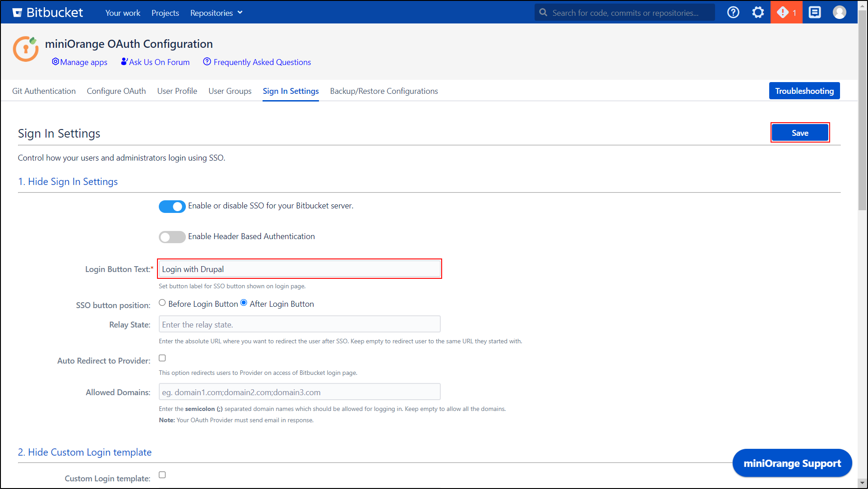The width and height of the screenshot is (868, 489).
Task: Expand the Repositories dropdown menu
Action: tap(216, 13)
